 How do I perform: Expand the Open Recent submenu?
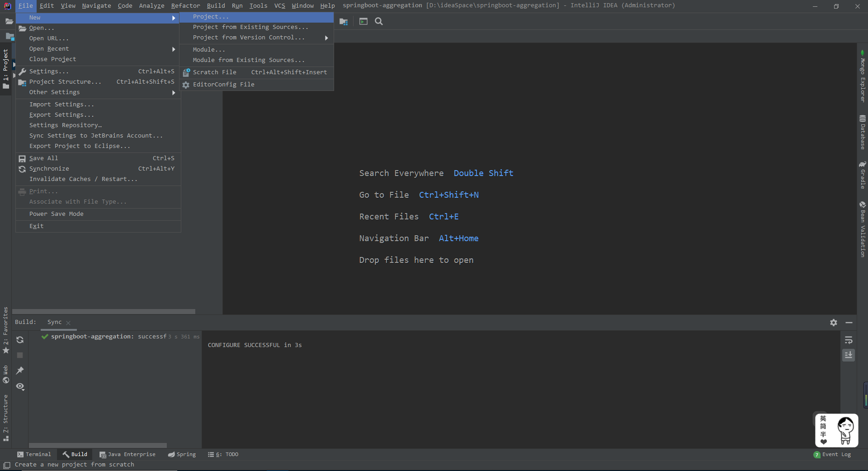pyautogui.click(x=98, y=49)
